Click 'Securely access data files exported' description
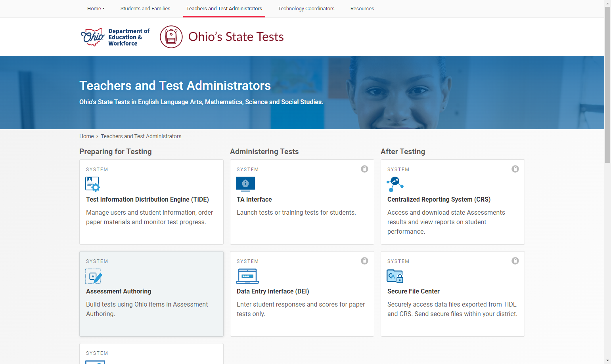Image resolution: width=611 pixels, height=364 pixels. pos(452,309)
